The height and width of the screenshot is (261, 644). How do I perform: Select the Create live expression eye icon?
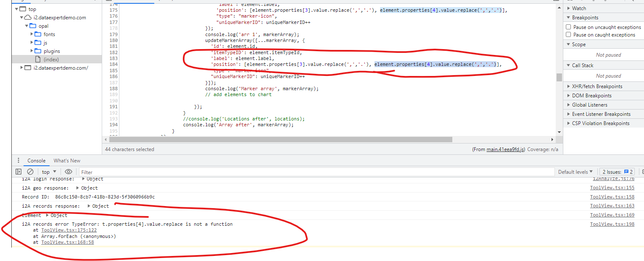pos(69,172)
